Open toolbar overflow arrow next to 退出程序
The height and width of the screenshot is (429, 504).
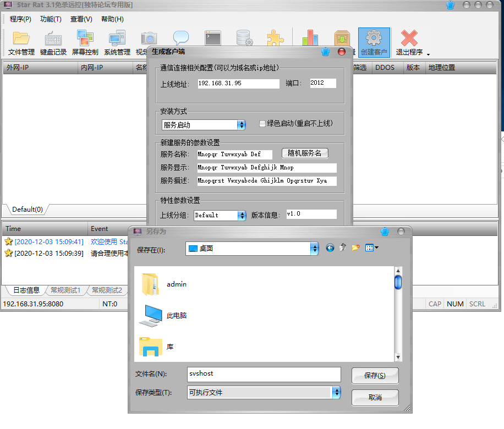click(428, 54)
